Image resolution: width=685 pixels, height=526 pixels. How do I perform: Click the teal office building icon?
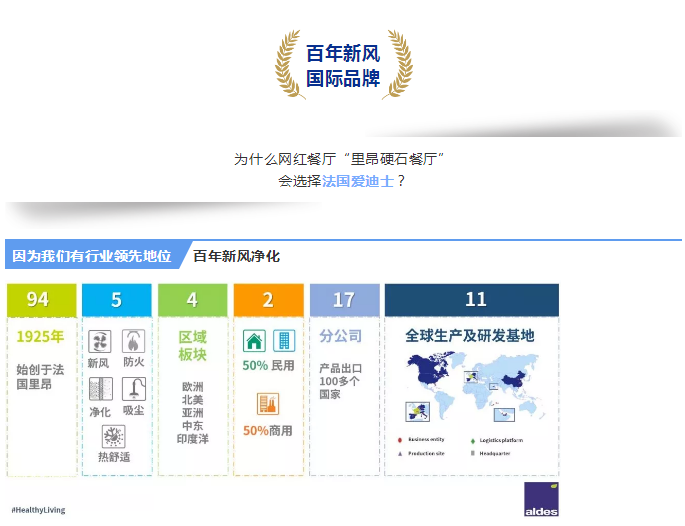284,341
